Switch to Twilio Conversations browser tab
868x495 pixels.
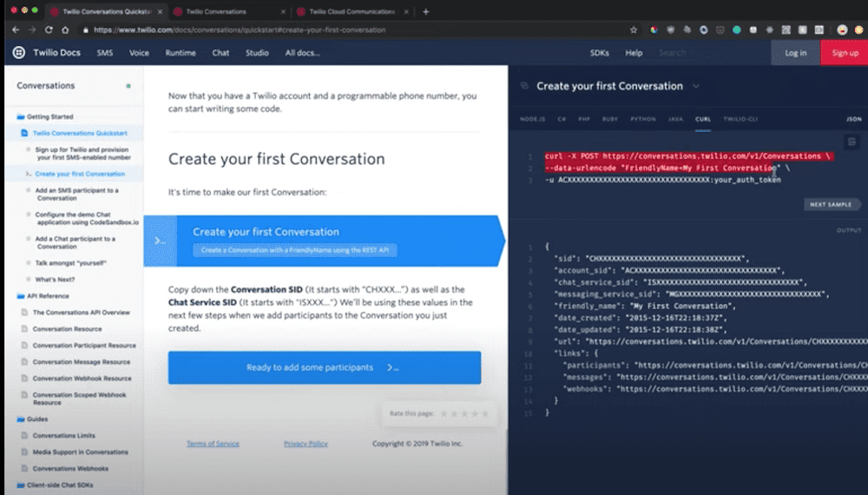228,11
